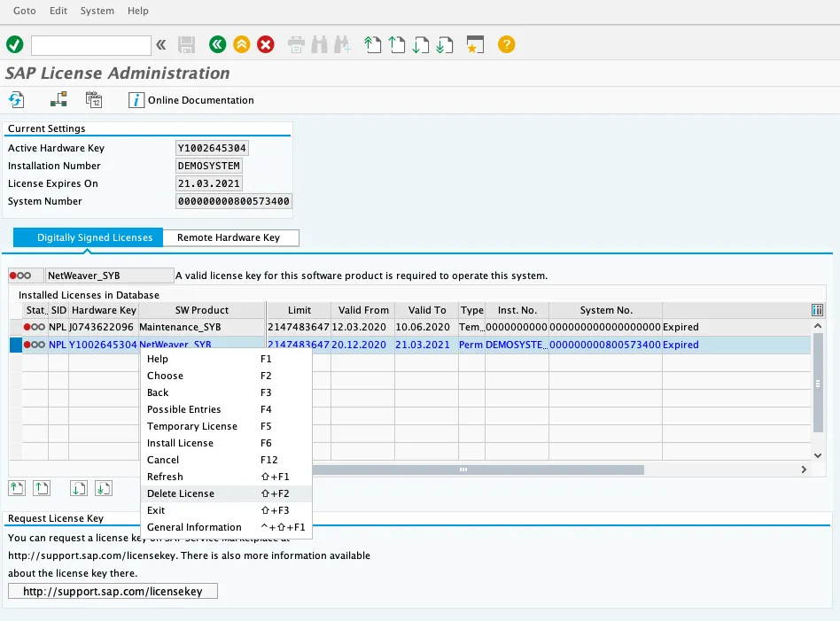
Task: Open Online Documentation info button
Action: coord(191,100)
